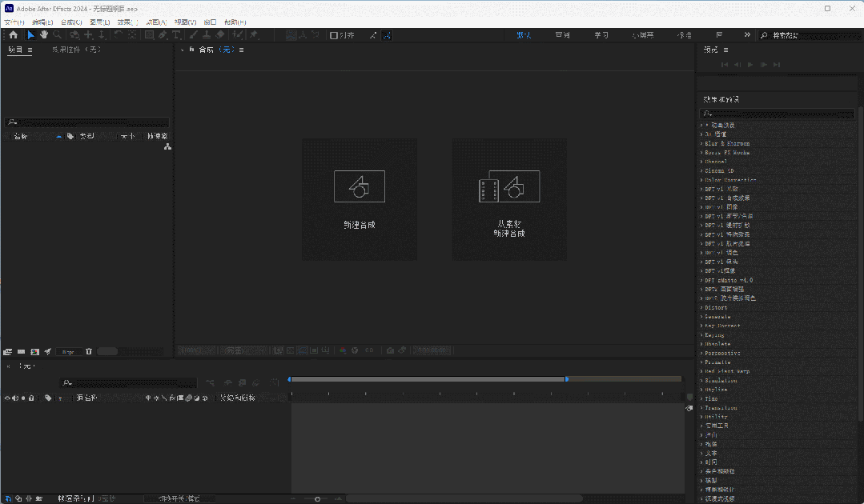This screenshot has width=864, height=504.
Task: Select the Rotation tool
Action: 118,34
